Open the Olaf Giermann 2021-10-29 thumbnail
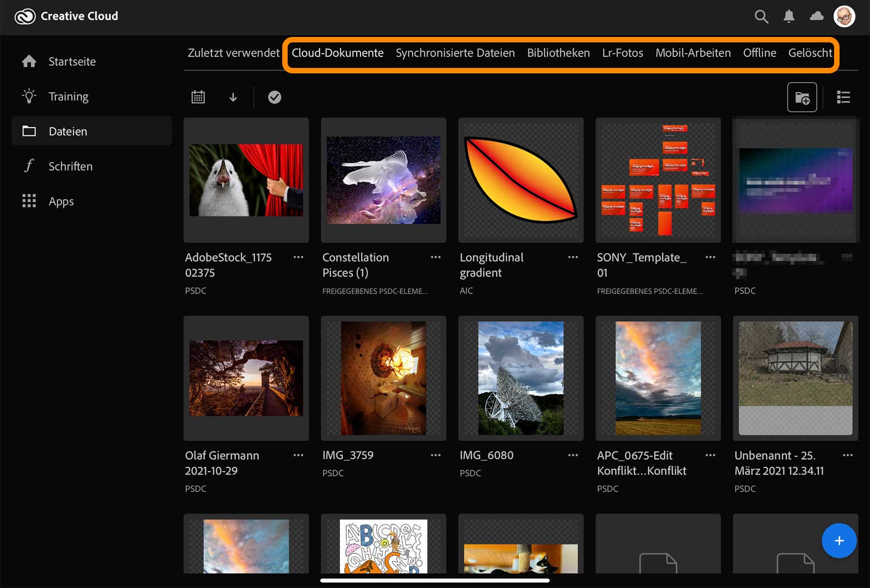The height and width of the screenshot is (588, 870). click(246, 378)
